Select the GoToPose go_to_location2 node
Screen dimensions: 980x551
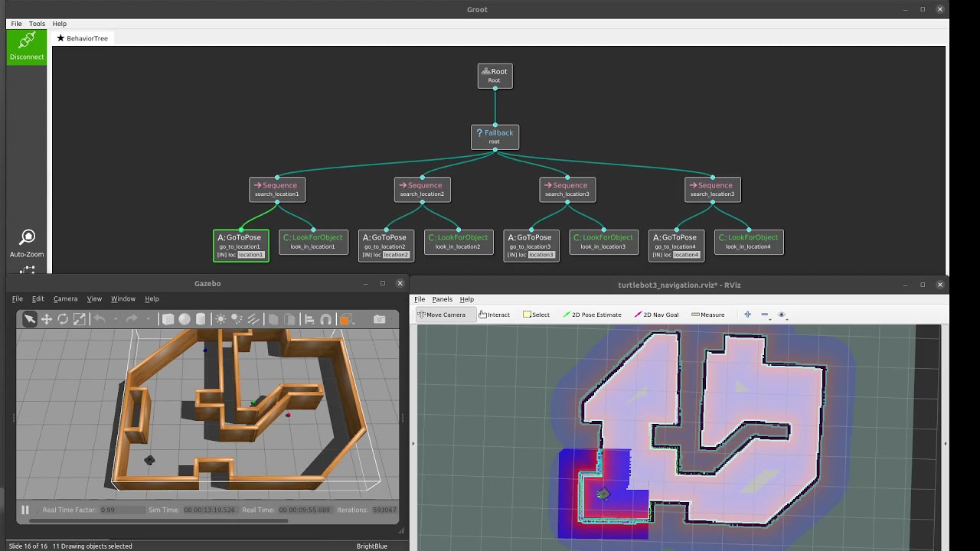(x=386, y=246)
